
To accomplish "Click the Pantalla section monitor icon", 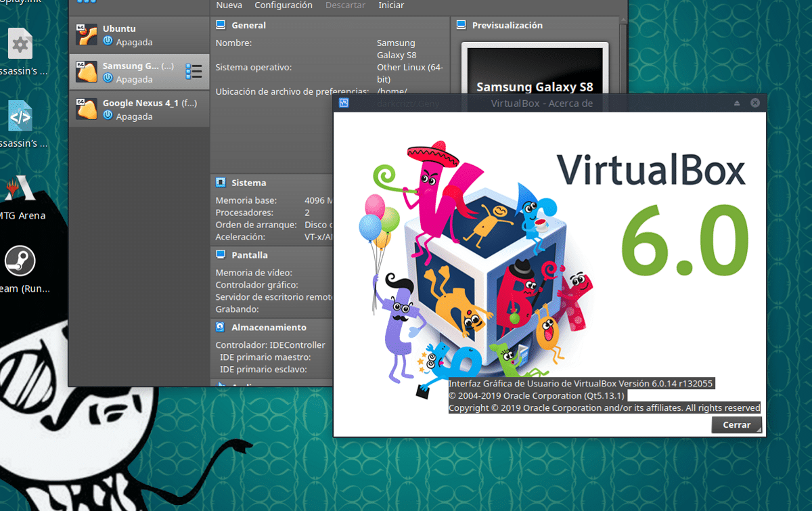I will 220,254.
